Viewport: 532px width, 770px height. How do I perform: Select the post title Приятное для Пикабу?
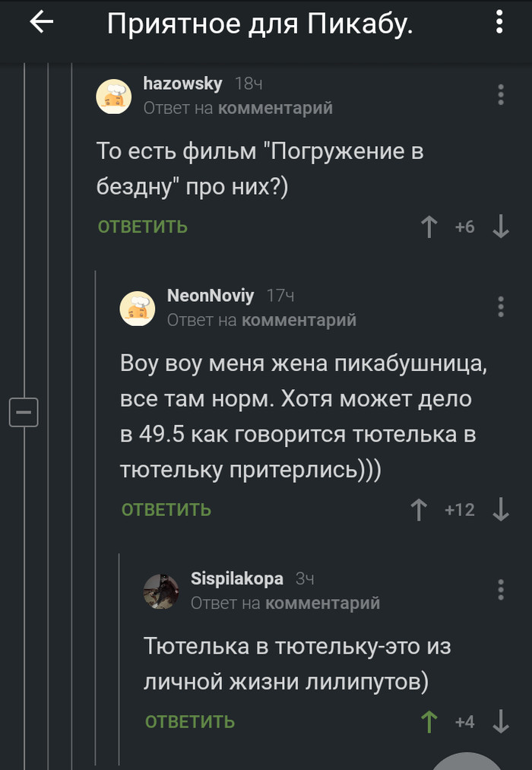(260, 24)
